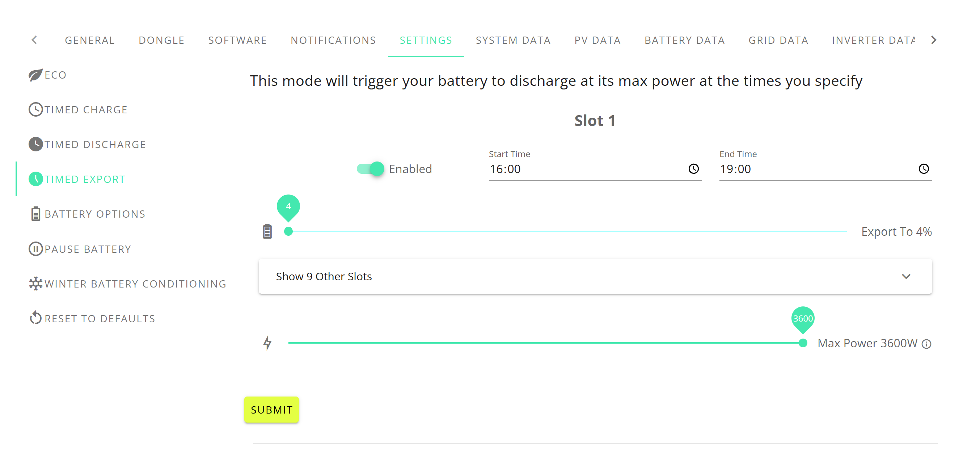Click the Submit button

pyautogui.click(x=271, y=410)
